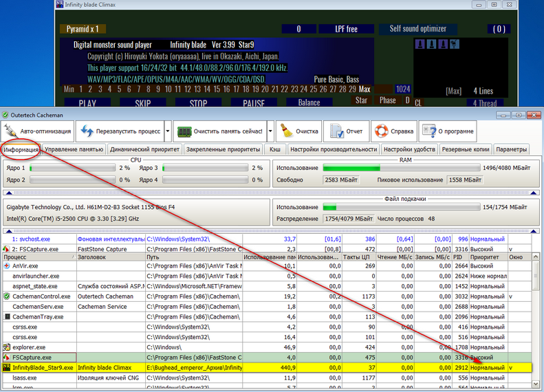Select the anvirlauncher.exe process row
The height and width of the screenshot is (392, 544).
[x=267, y=276]
